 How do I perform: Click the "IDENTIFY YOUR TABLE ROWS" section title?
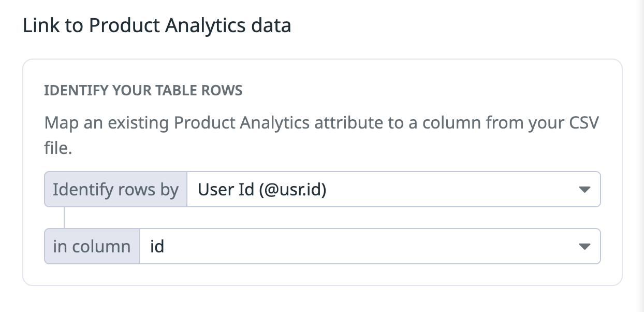click(143, 91)
